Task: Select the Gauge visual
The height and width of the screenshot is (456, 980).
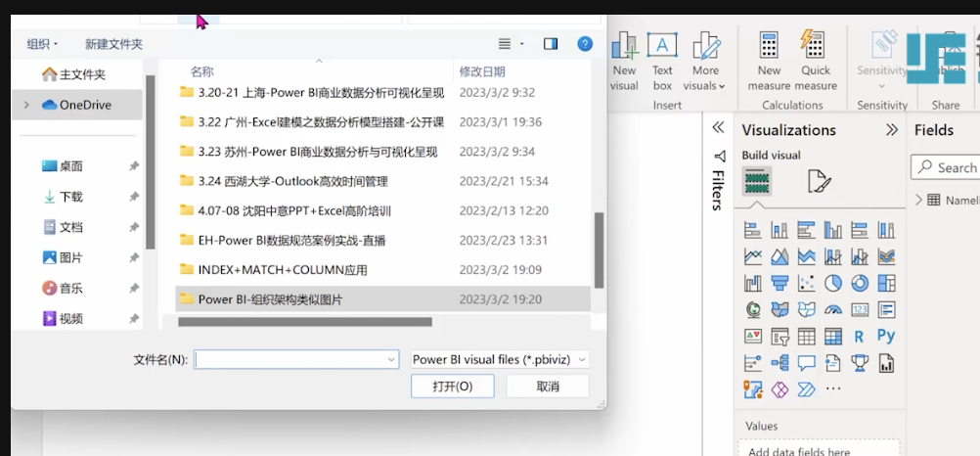Action: [833, 309]
